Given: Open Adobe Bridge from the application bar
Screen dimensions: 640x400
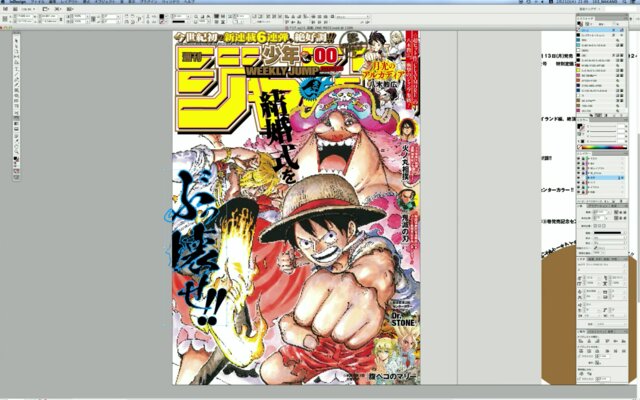Looking at the screenshot, I should pos(5,9).
